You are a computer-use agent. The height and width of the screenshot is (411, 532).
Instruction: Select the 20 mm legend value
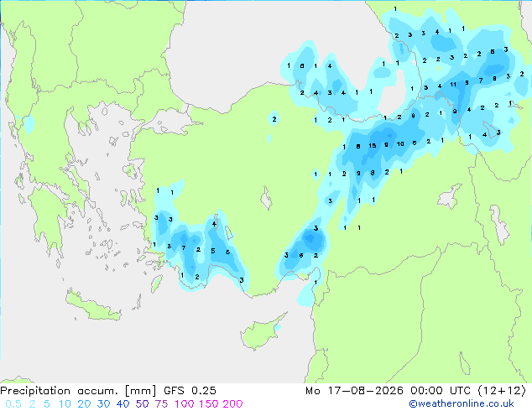[x=84, y=404]
